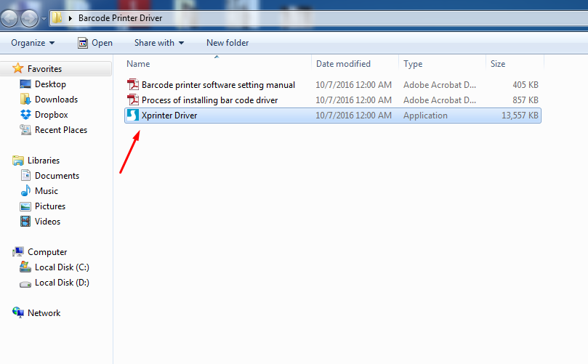Click the Local Disk (C:) drive icon

(25, 267)
